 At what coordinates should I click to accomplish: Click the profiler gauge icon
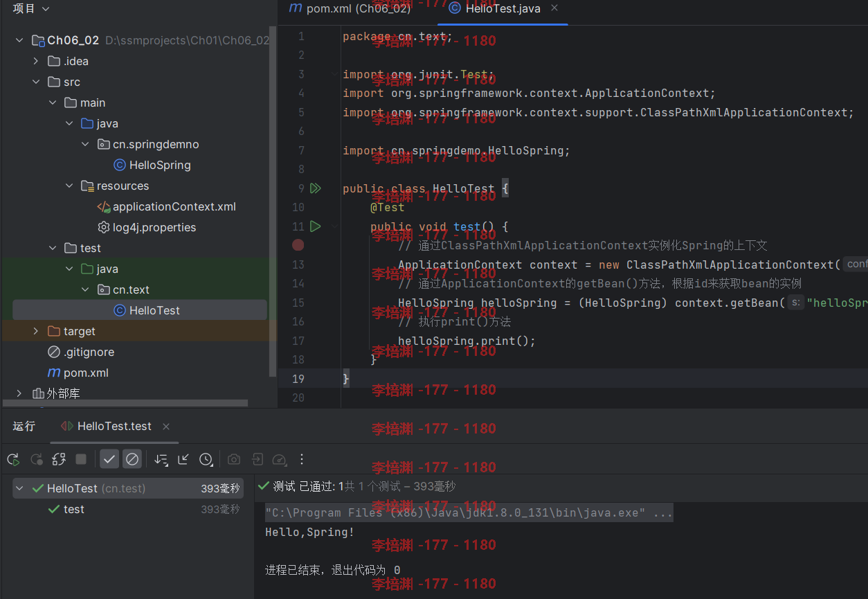tap(279, 459)
